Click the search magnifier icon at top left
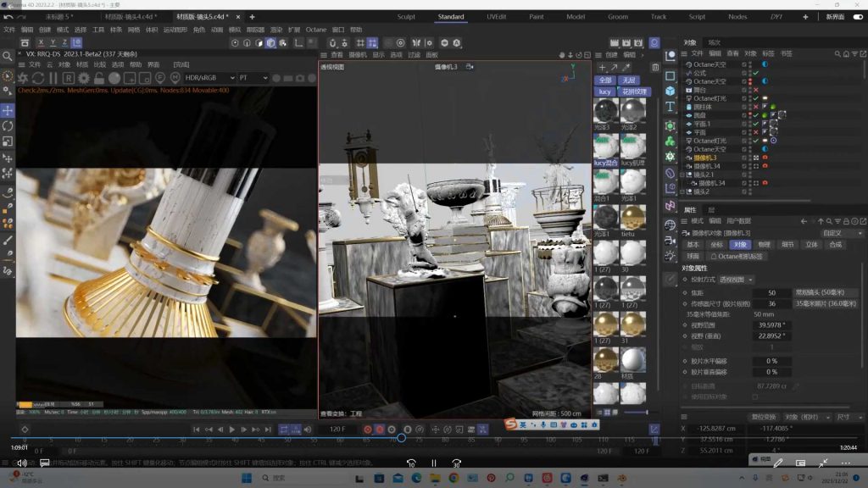868x488 pixels. point(8,56)
